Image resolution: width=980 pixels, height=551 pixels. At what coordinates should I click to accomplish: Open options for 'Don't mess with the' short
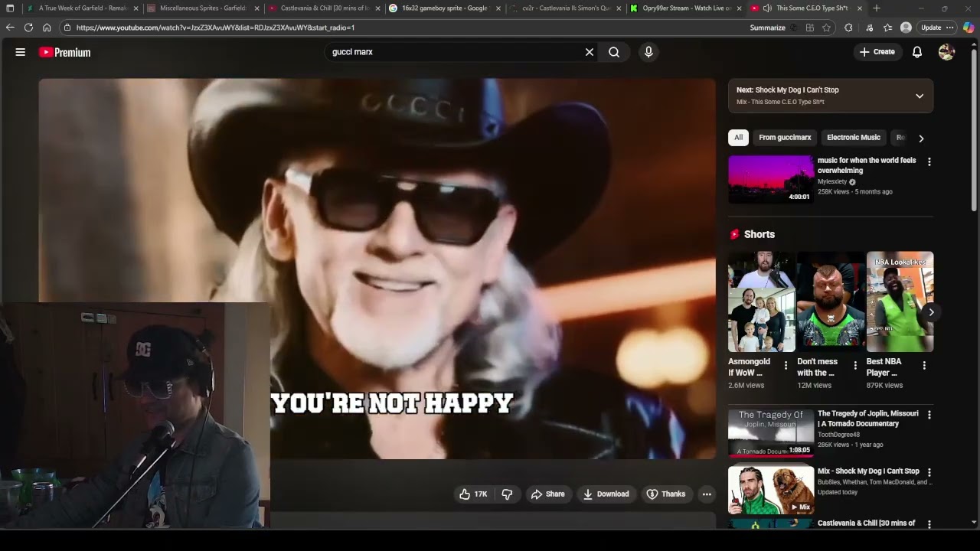(x=855, y=366)
